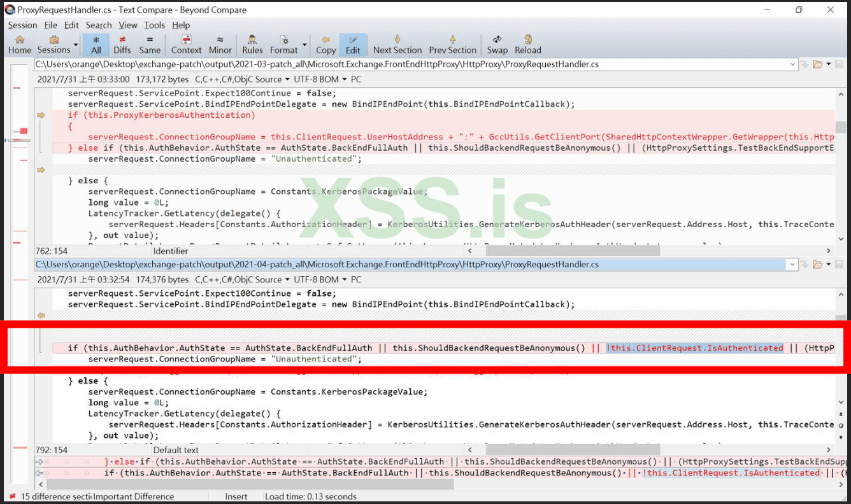This screenshot has height=504, width=851.
Task: Click the top pane vertical scrollbar thumb
Action: coord(841,127)
